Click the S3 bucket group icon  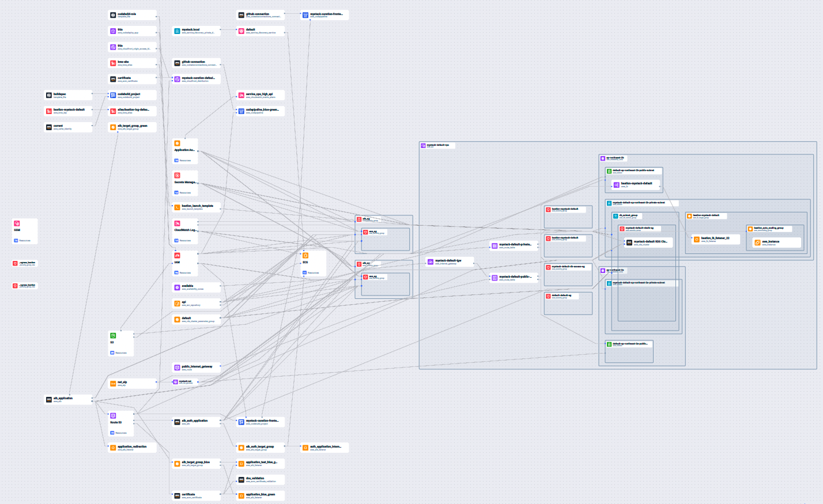[x=113, y=335]
